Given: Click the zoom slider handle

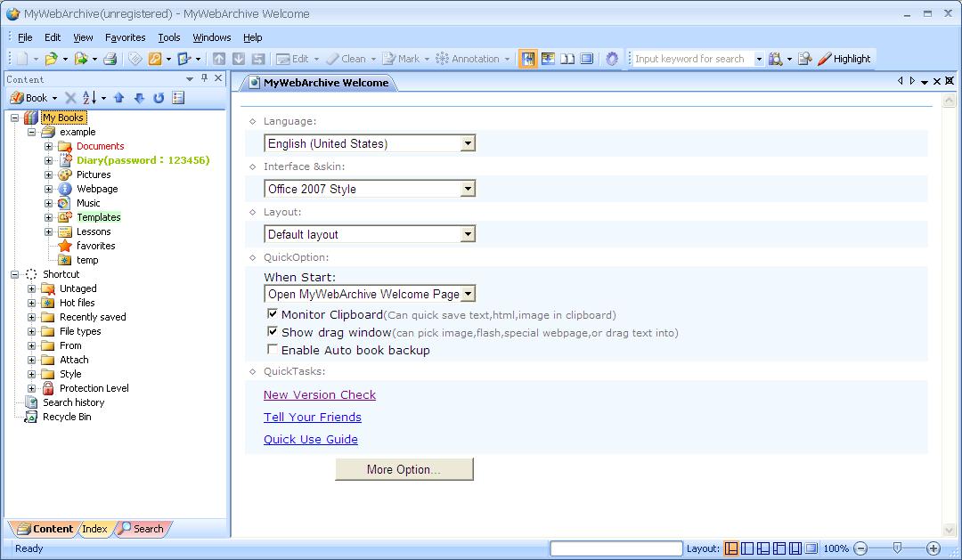Looking at the screenshot, I should click(x=897, y=548).
